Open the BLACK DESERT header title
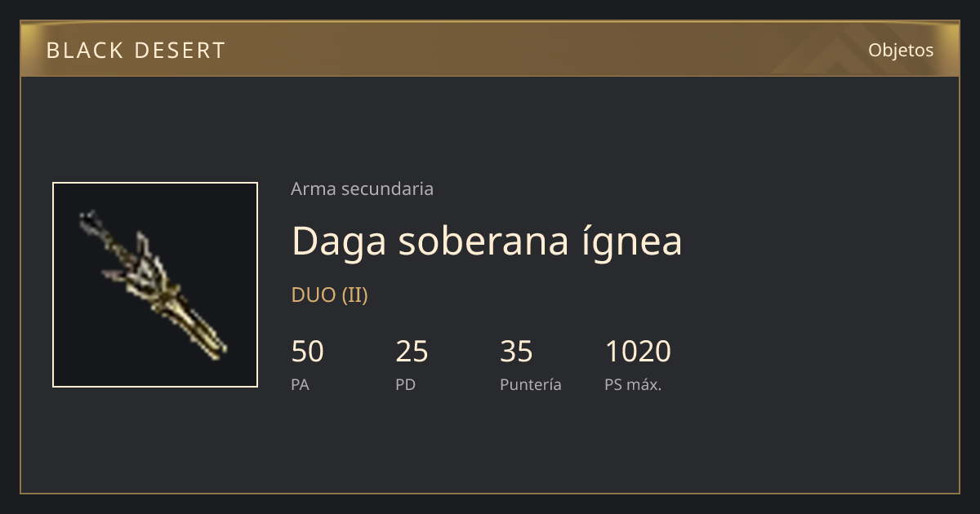 tap(136, 51)
